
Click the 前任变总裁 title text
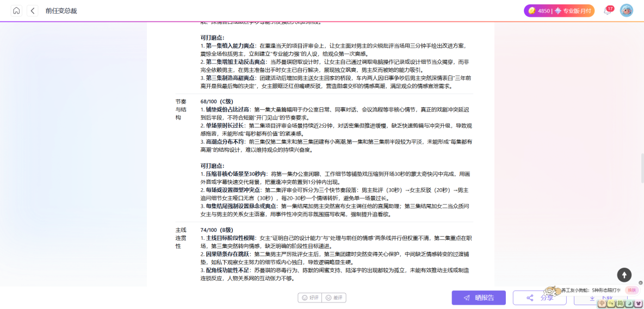61,11
